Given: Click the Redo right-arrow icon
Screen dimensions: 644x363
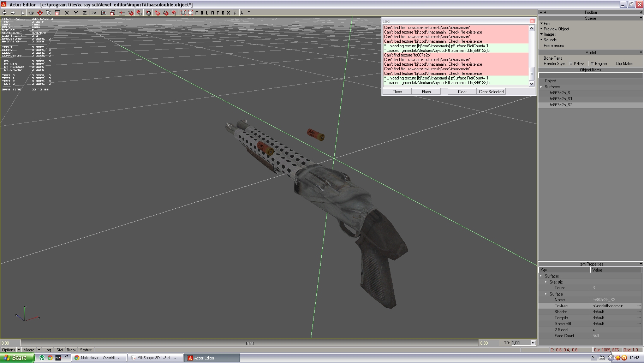Looking at the screenshot, I should (13, 13).
